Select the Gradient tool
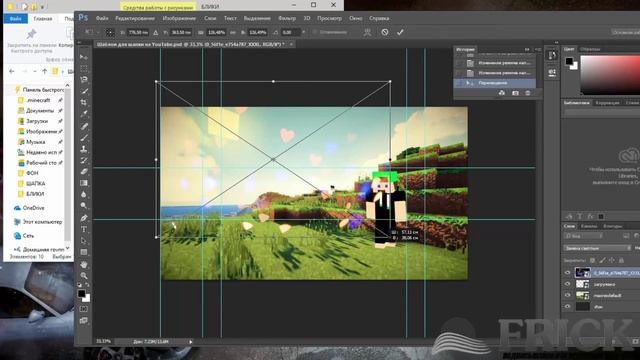This screenshot has width=640, height=360. click(x=84, y=183)
